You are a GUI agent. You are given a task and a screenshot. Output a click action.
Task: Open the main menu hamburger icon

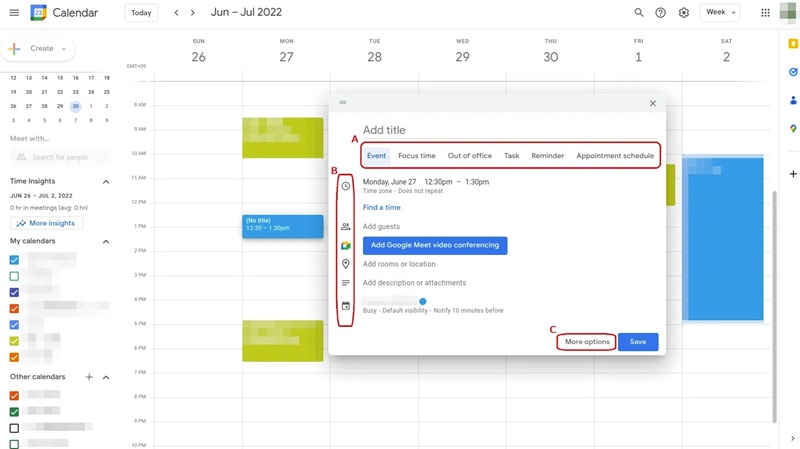pos(14,13)
